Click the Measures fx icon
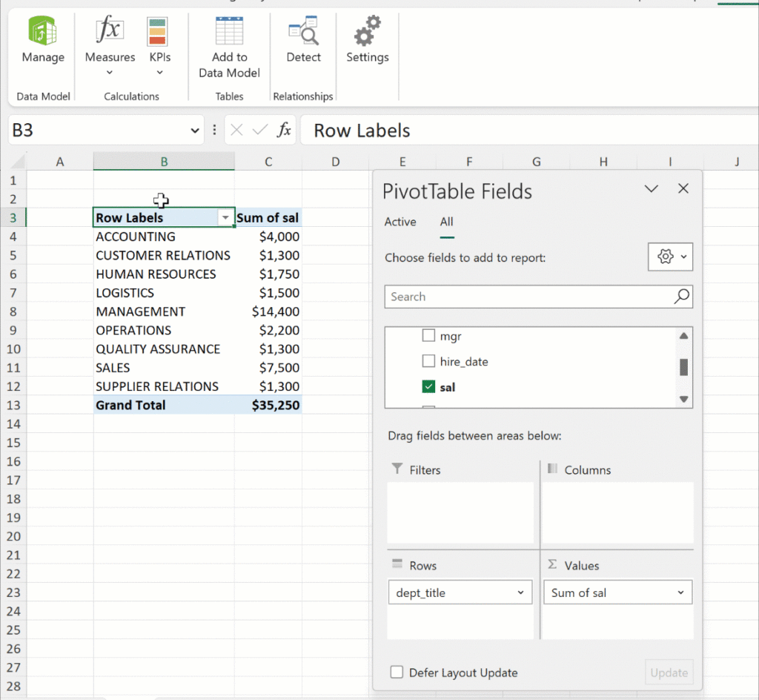The height and width of the screenshot is (700, 759). point(110,31)
